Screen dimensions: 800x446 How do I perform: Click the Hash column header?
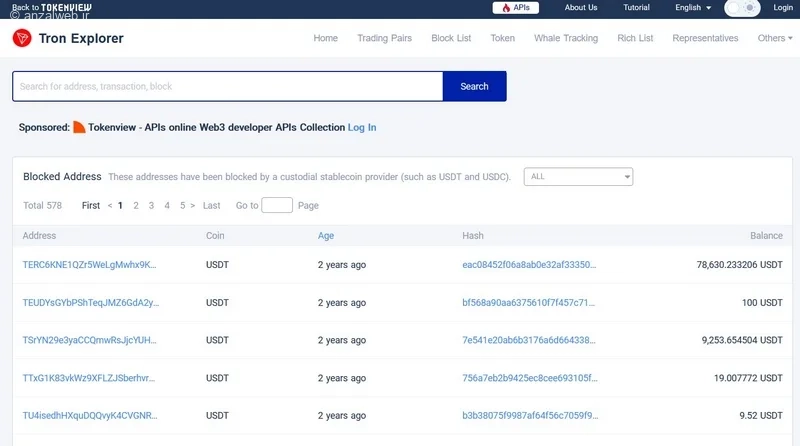coord(472,236)
